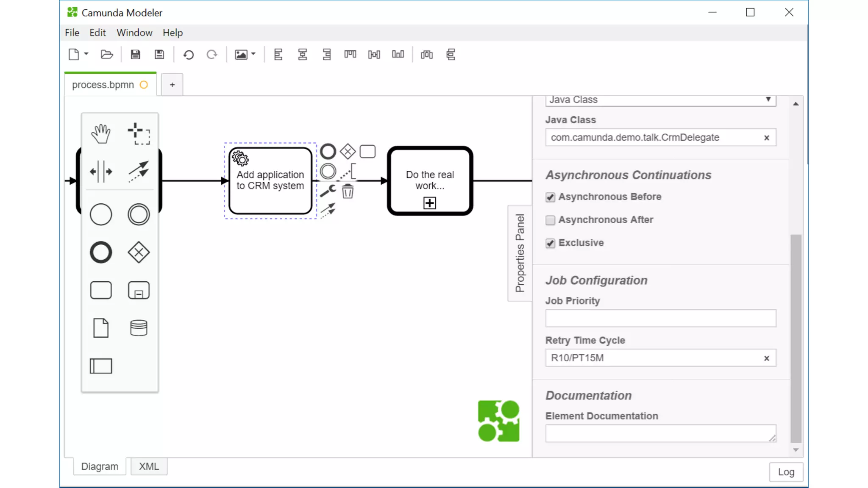This screenshot has width=868, height=488.
Task: Pick the create/remove space tool
Action: click(101, 172)
